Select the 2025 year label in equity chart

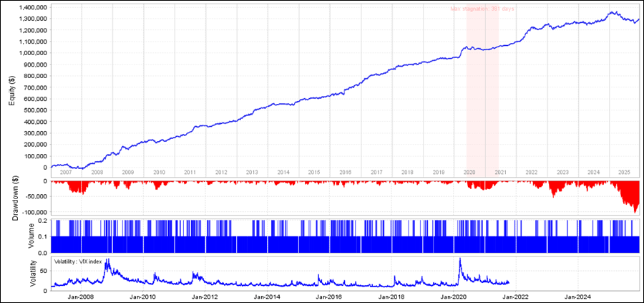point(623,173)
